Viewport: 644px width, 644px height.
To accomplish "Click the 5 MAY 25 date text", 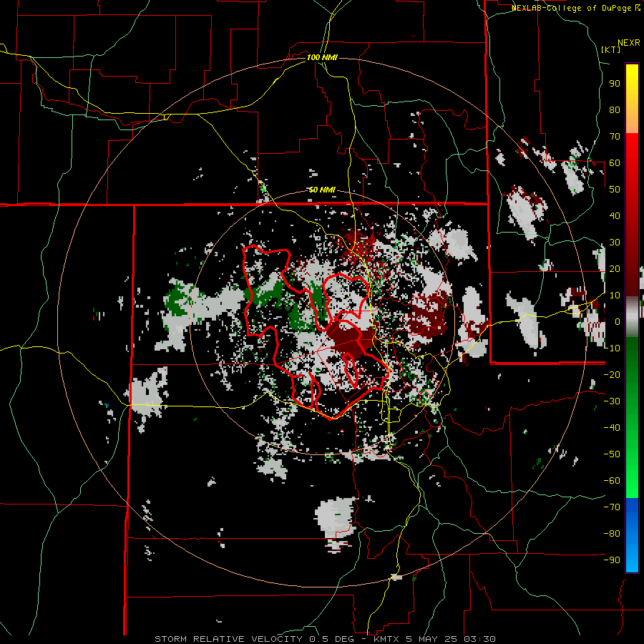I will 431,639.
